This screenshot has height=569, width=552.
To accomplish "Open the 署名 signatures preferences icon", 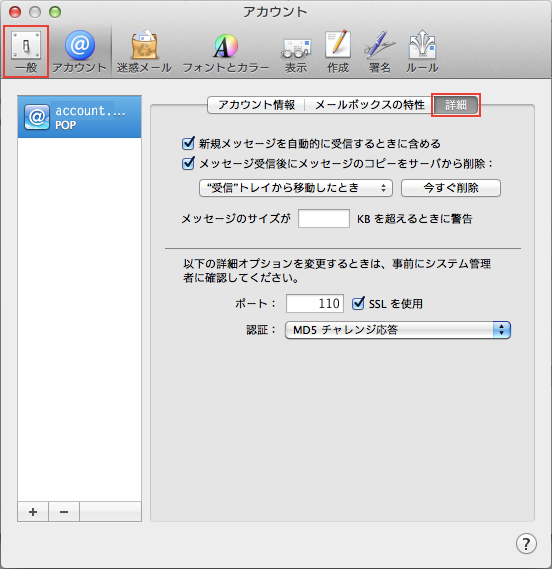I will coord(380,52).
